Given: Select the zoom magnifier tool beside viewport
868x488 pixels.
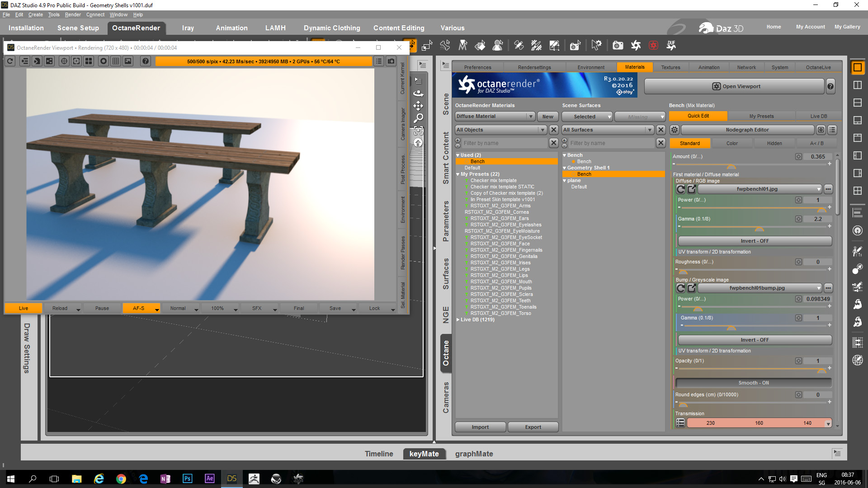Looking at the screenshot, I should (419, 118).
